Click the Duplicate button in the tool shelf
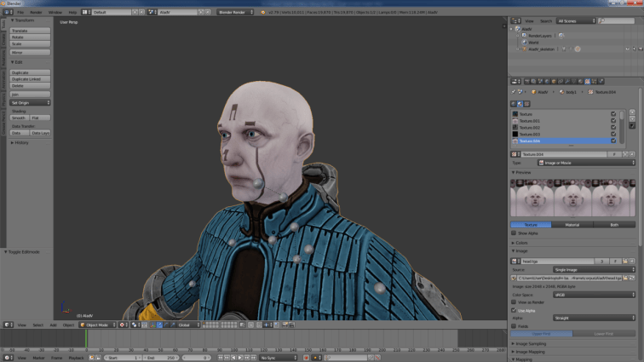 [30, 72]
